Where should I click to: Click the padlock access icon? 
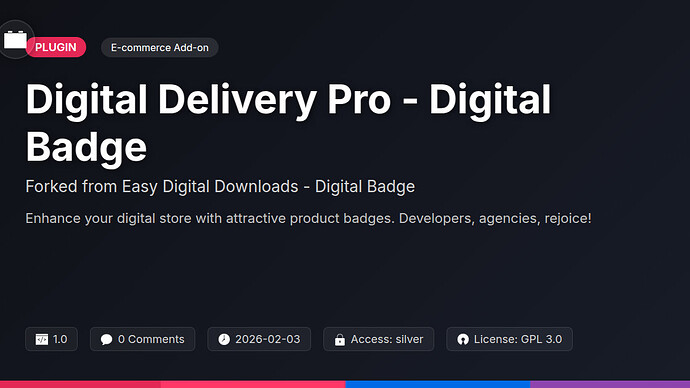point(340,339)
